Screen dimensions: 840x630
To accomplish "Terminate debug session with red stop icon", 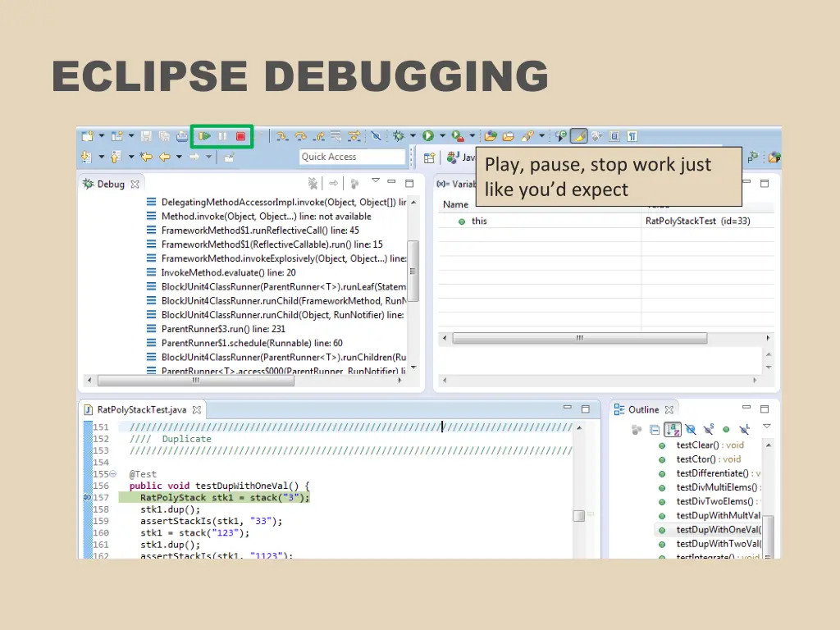I will click(x=242, y=136).
